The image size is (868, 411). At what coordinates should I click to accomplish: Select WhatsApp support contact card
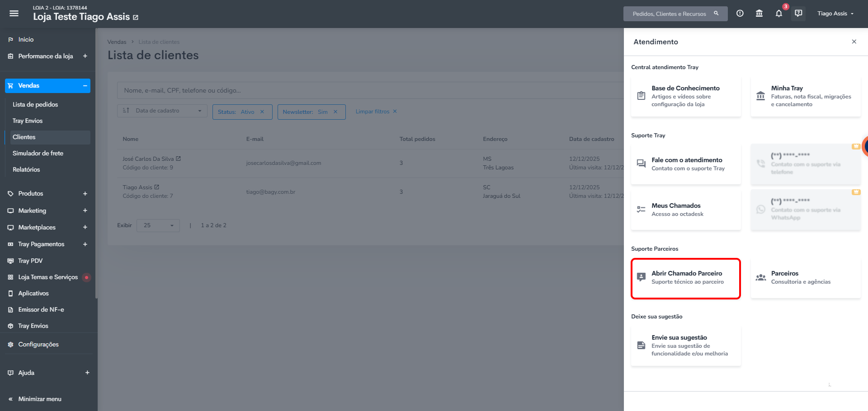tap(806, 210)
